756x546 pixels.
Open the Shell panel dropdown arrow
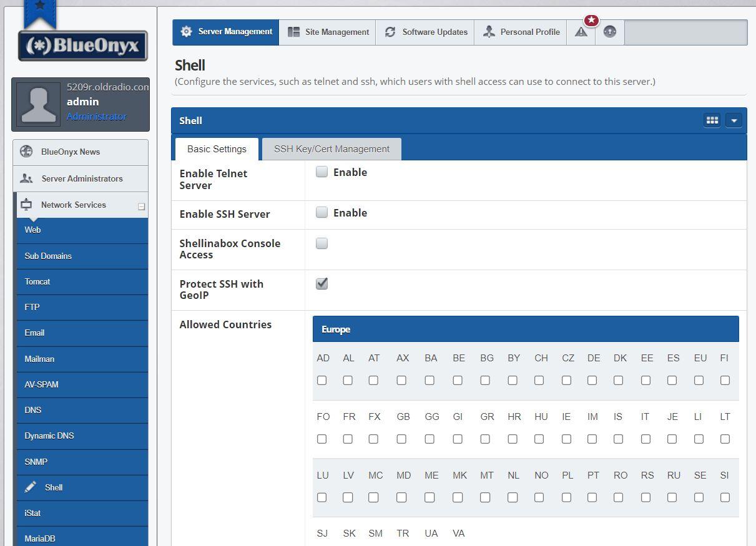[x=734, y=121]
